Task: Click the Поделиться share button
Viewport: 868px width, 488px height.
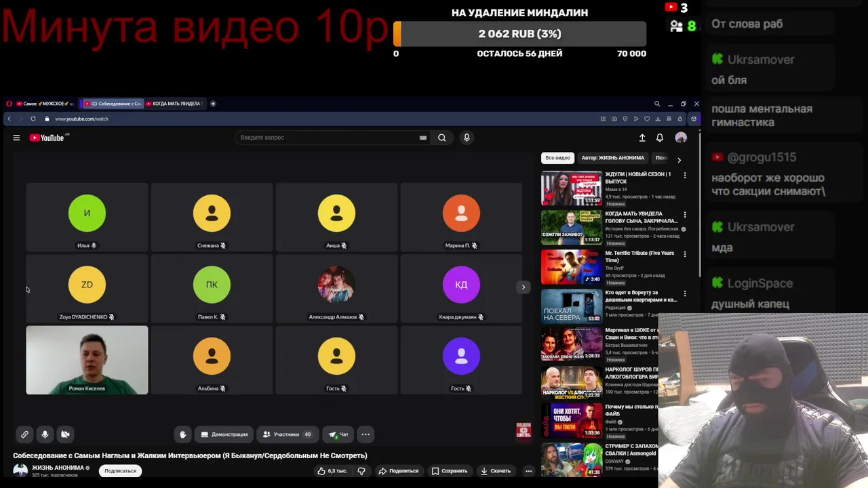Action: point(398,471)
